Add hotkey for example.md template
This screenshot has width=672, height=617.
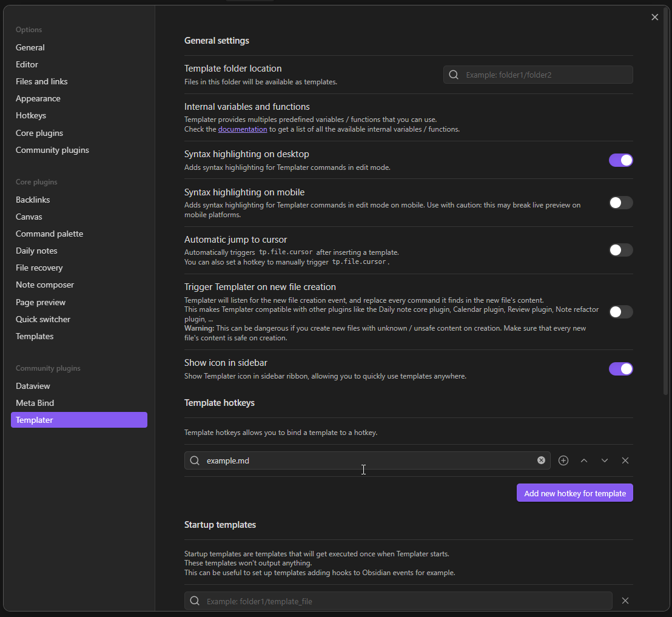point(563,460)
